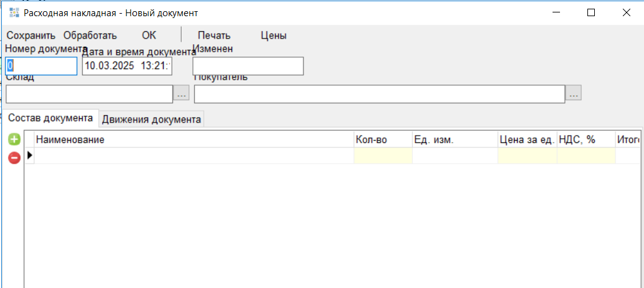This screenshot has width=644, height=288.
Task: Click the document date and time field
Action: point(127,66)
